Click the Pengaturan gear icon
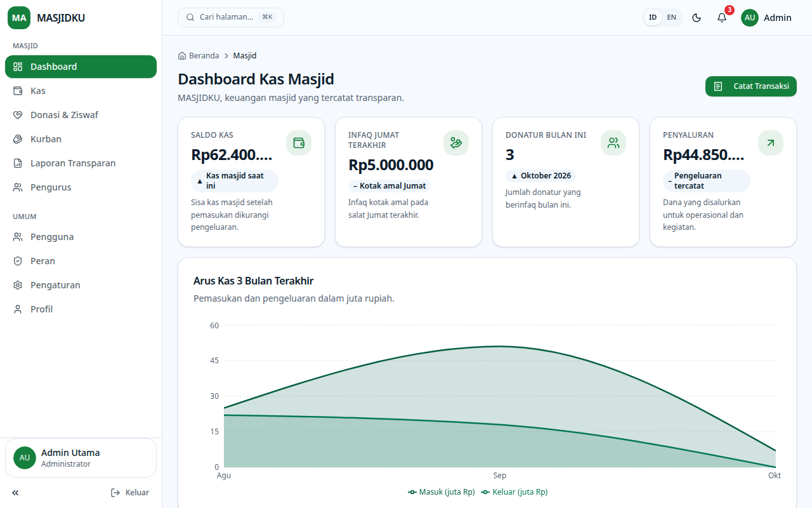Image resolution: width=812 pixels, height=508 pixels. pyautogui.click(x=18, y=285)
